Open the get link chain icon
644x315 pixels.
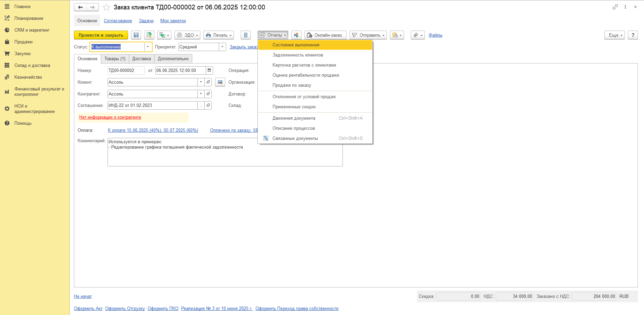click(x=615, y=7)
